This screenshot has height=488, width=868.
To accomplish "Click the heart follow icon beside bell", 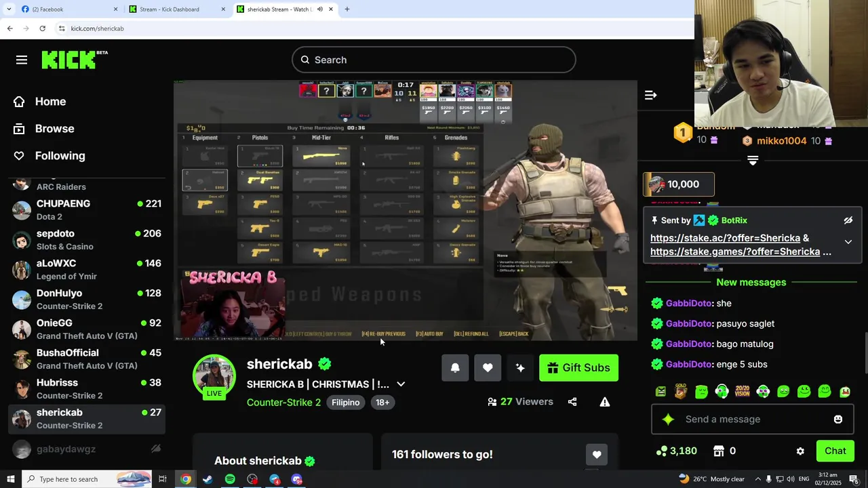I will (488, 367).
